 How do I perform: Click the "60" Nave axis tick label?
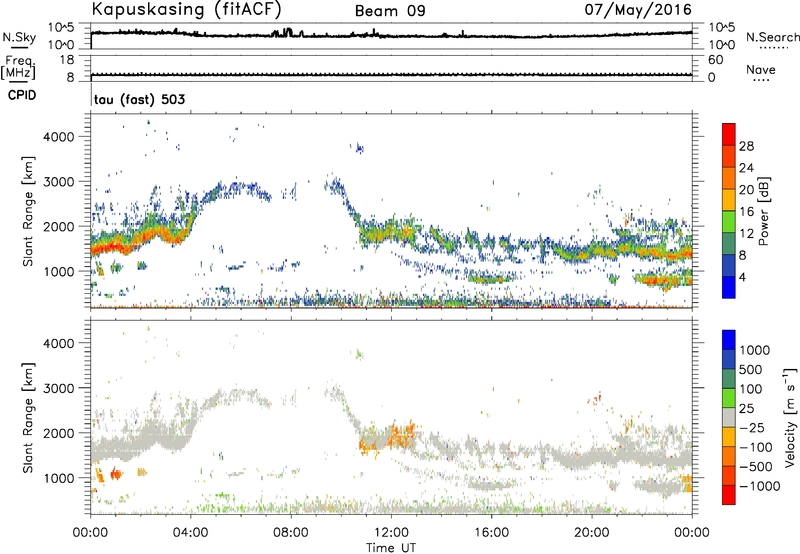(715, 60)
